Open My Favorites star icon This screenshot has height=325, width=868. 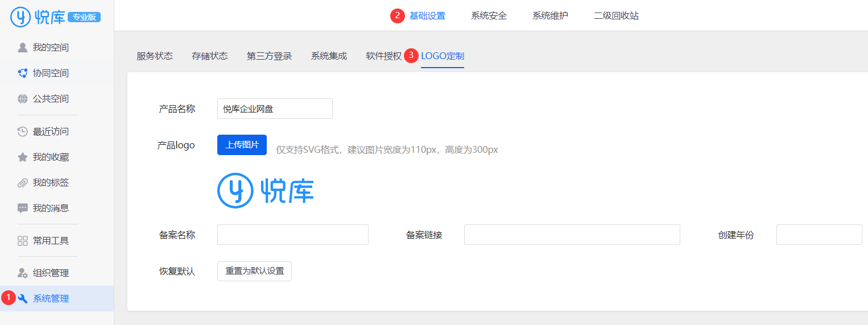23,157
